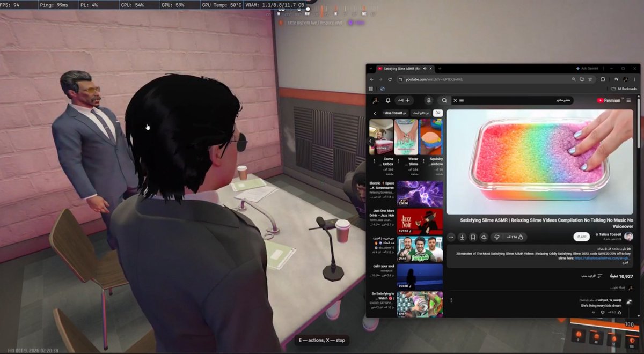644x354 pixels.
Task: Share the video with arrow icon
Action: click(484, 237)
